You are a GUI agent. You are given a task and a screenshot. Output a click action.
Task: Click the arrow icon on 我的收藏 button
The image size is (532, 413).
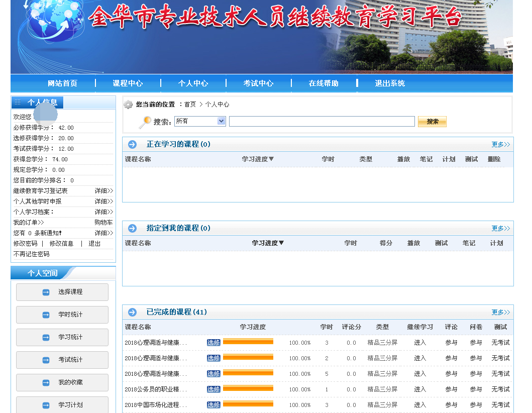click(46, 383)
